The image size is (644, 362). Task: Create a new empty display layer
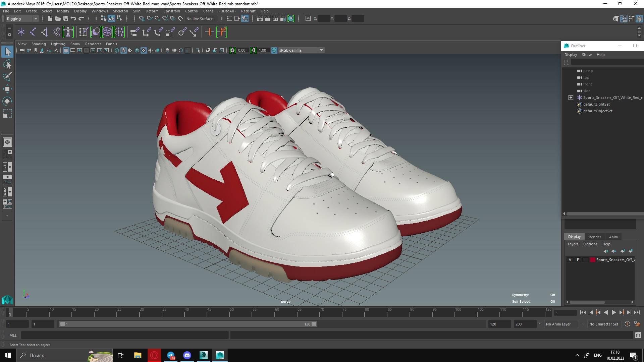pyautogui.click(x=623, y=251)
